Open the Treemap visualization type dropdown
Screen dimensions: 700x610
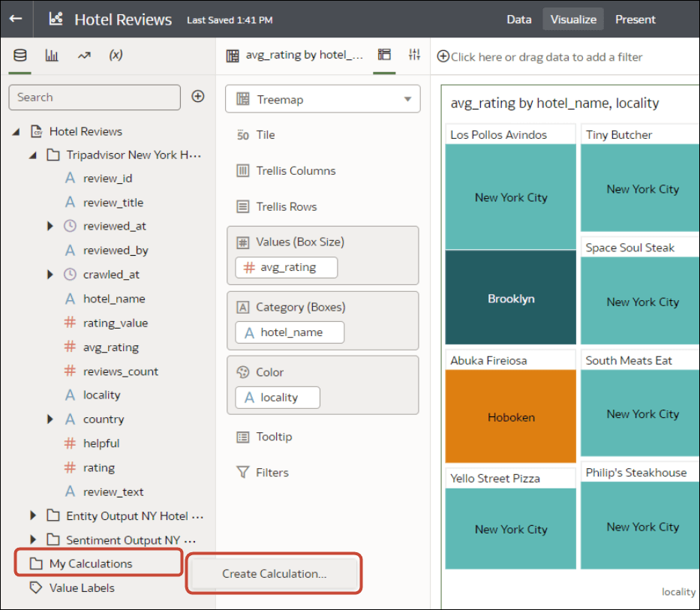[323, 99]
